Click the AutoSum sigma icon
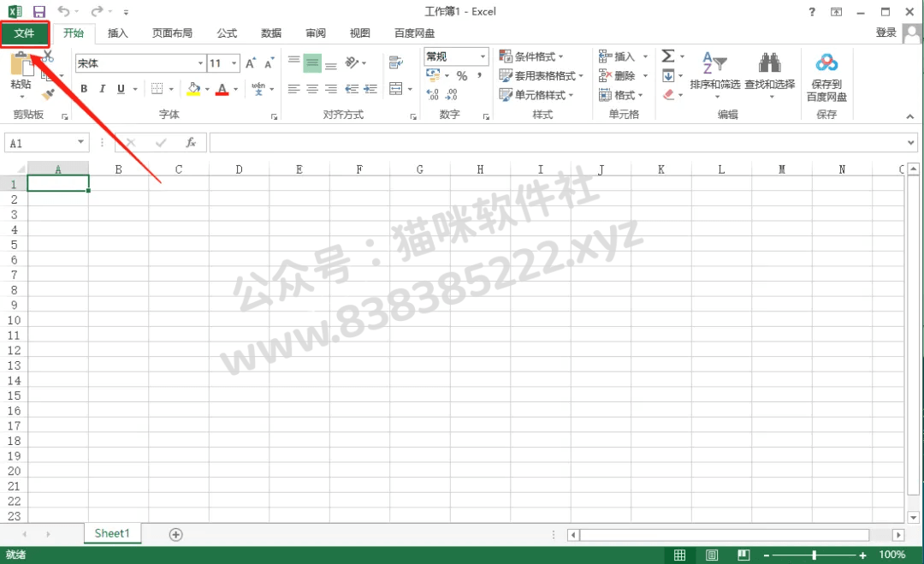Image resolution: width=924 pixels, height=564 pixels. tap(667, 56)
